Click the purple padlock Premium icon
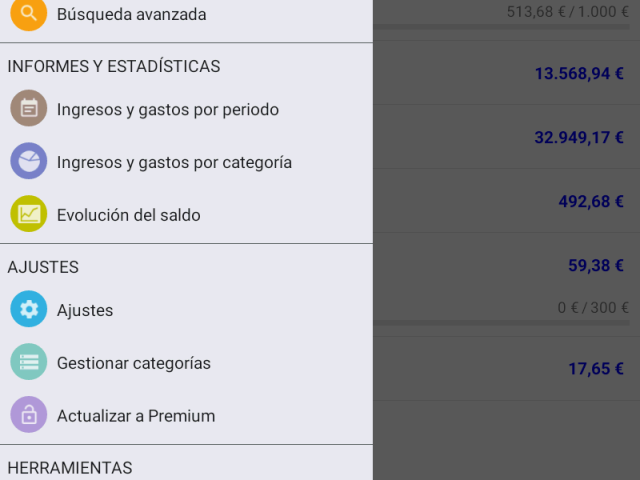 (x=28, y=415)
